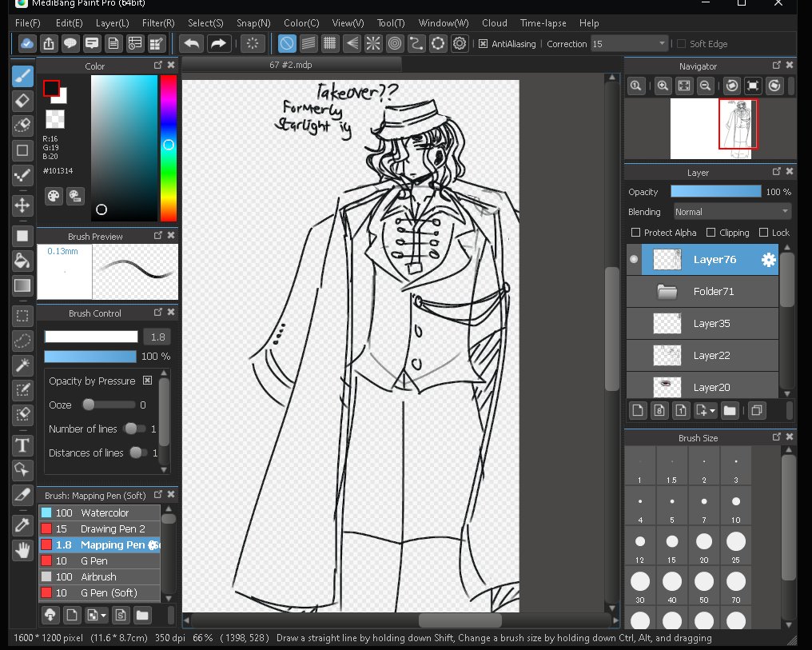Select the Eraser tool in left toolbar

(22, 101)
